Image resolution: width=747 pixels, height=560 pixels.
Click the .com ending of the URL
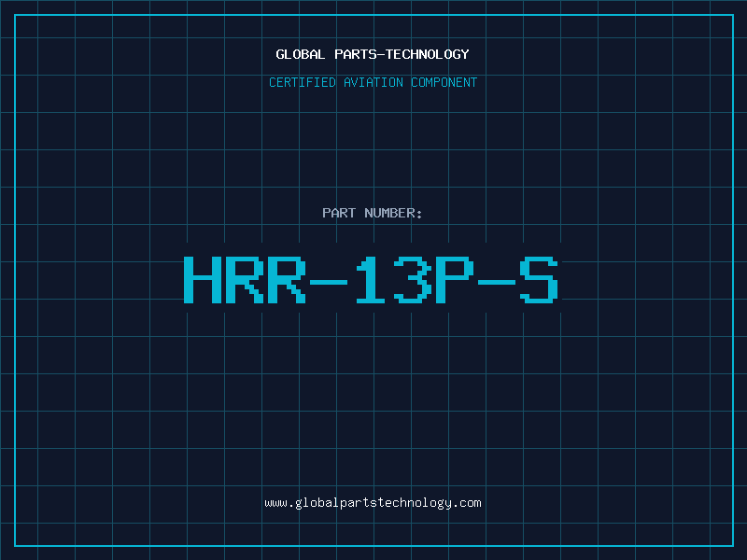pos(467,503)
